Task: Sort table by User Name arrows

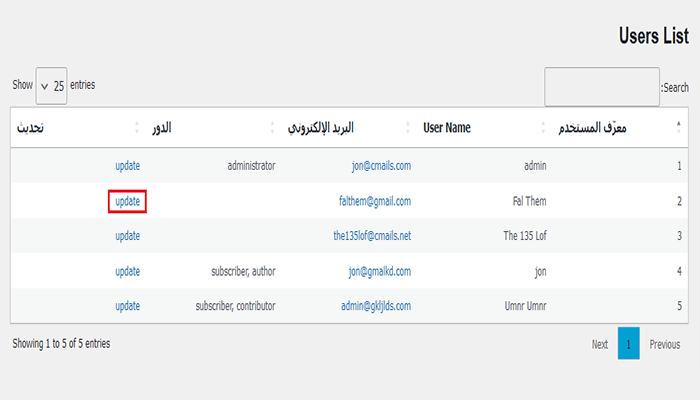Action: point(544,128)
